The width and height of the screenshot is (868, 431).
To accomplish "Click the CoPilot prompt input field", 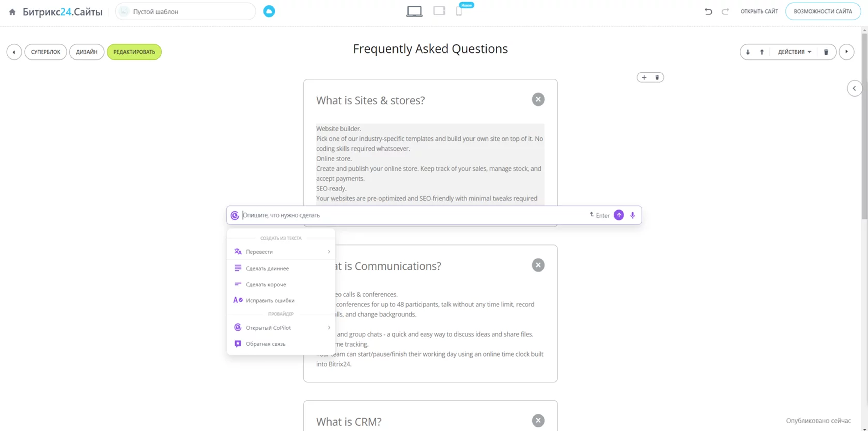I will (x=404, y=215).
